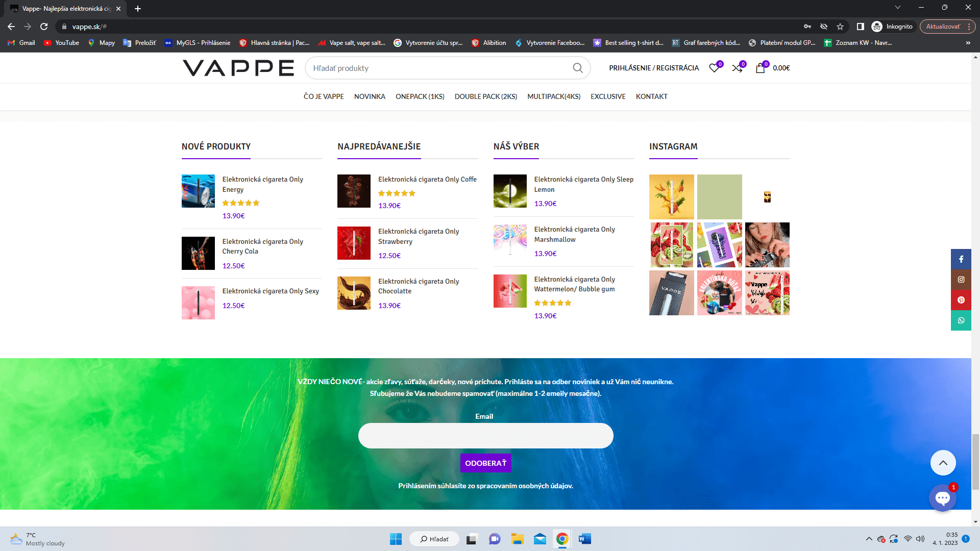Open Elektronická cigareta Only Watermelon/ Bubble gum link
This screenshot has height=551, width=980.
pos(574,284)
